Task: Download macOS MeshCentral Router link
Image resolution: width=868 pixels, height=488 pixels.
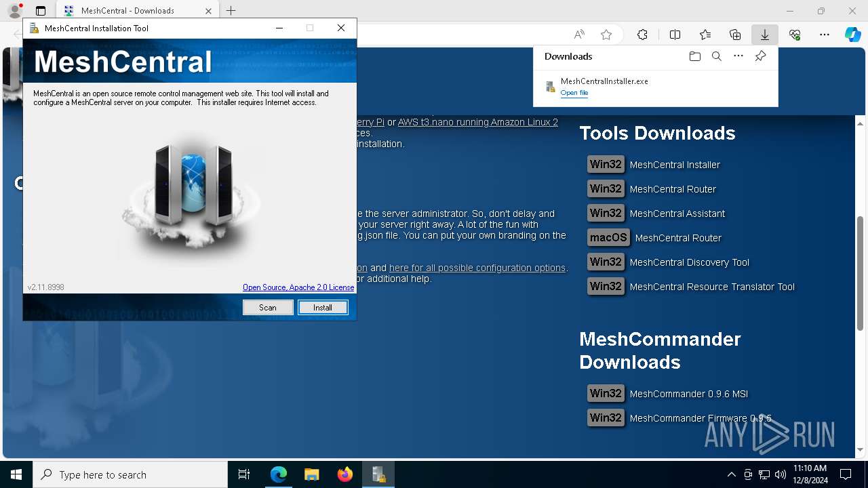Action: coord(678,238)
